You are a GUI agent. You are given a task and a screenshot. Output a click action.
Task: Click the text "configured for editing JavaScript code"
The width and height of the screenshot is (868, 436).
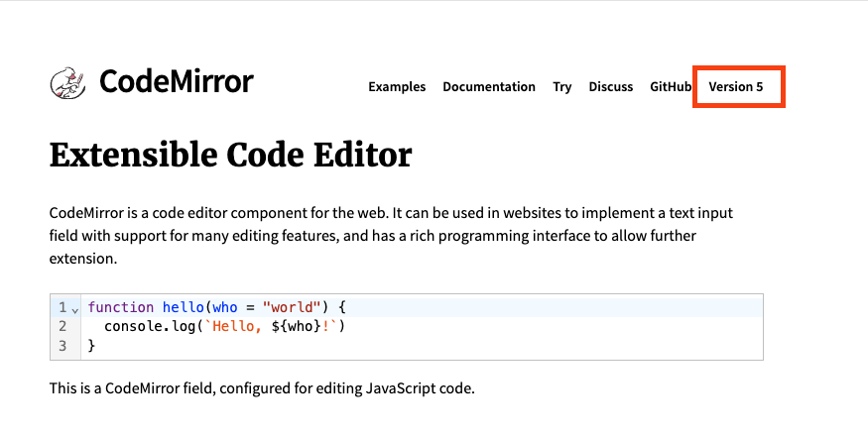click(347, 388)
